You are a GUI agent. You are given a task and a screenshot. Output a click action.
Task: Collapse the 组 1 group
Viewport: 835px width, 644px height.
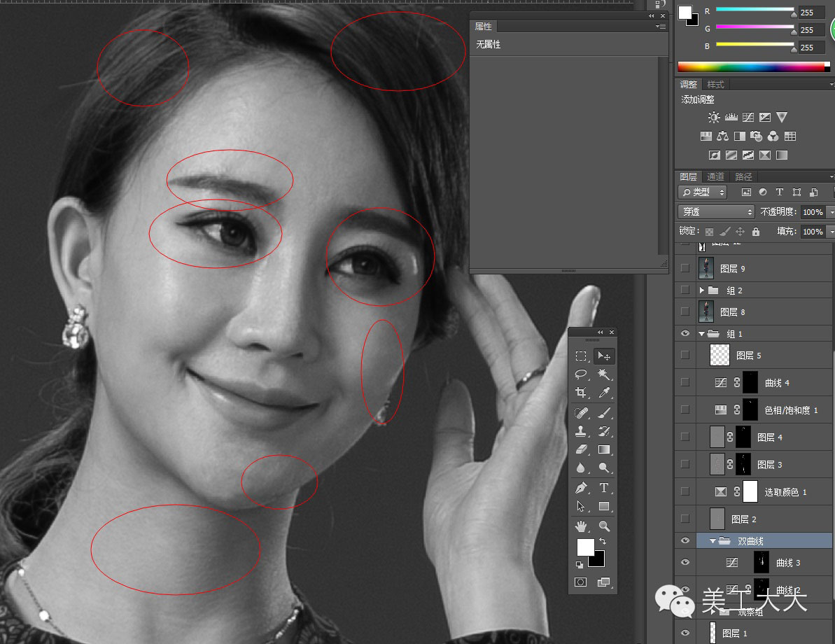(702, 334)
